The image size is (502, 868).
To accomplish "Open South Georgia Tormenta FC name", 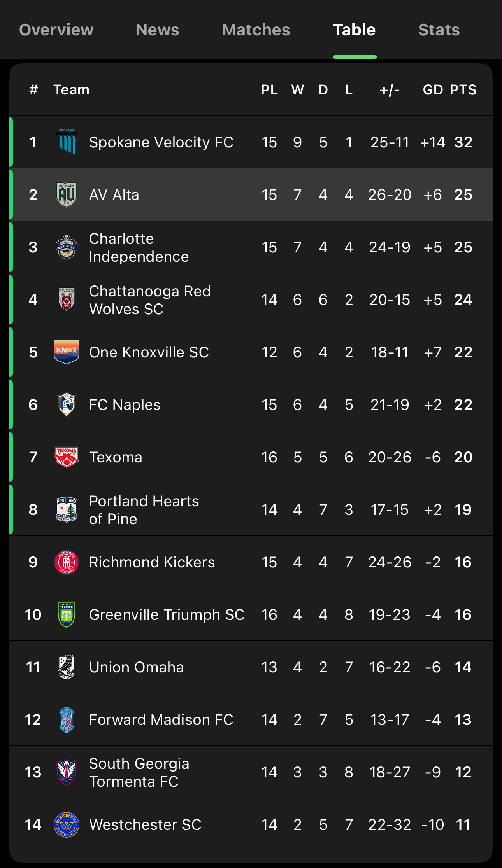I will [139, 772].
